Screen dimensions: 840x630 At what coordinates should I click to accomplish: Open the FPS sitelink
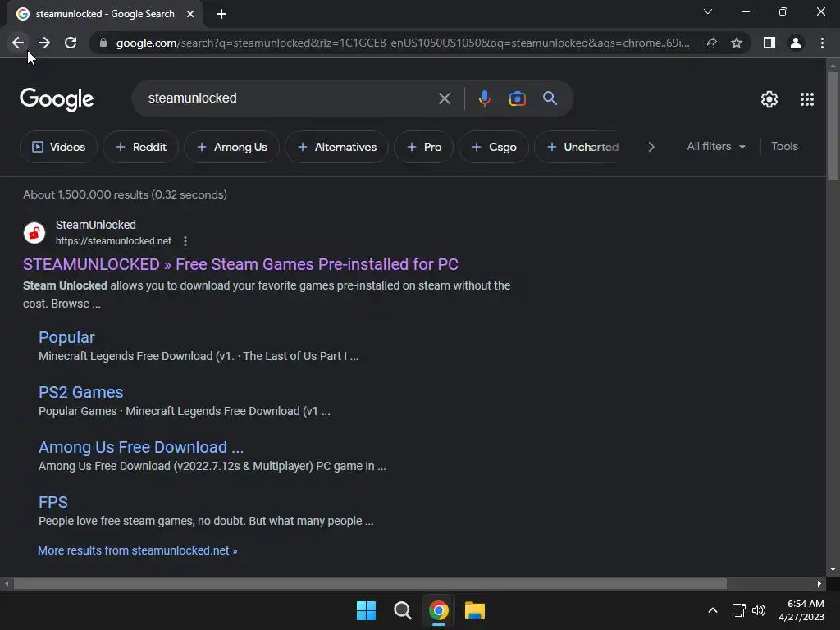53,503
